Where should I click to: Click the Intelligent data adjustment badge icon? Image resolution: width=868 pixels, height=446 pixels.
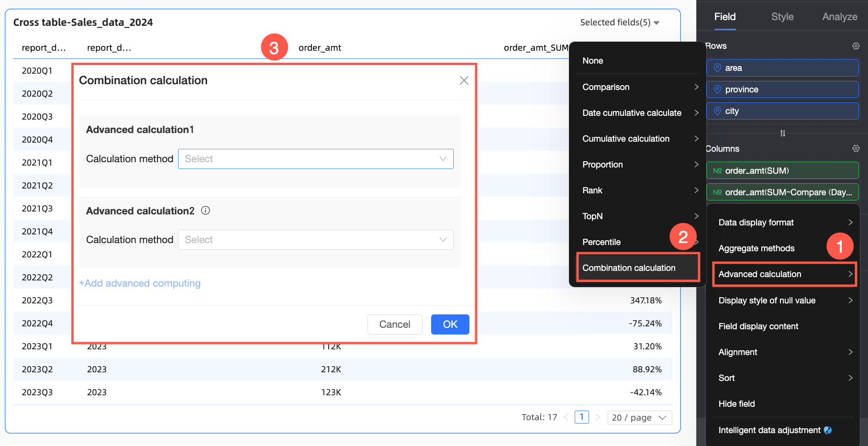[828, 430]
